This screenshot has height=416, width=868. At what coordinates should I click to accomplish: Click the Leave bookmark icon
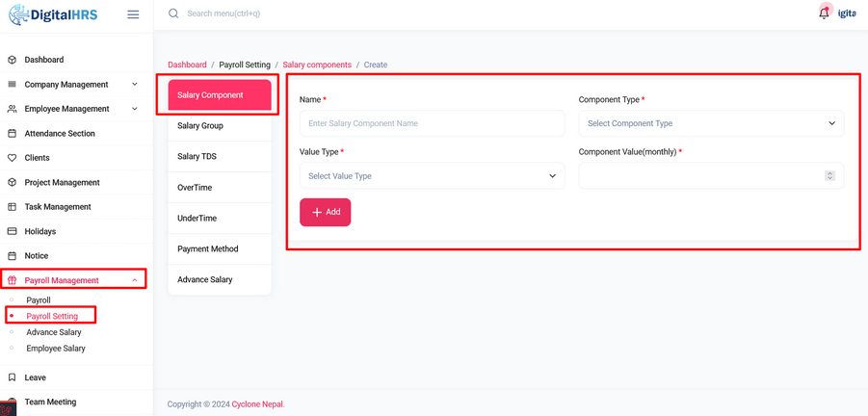click(x=13, y=377)
